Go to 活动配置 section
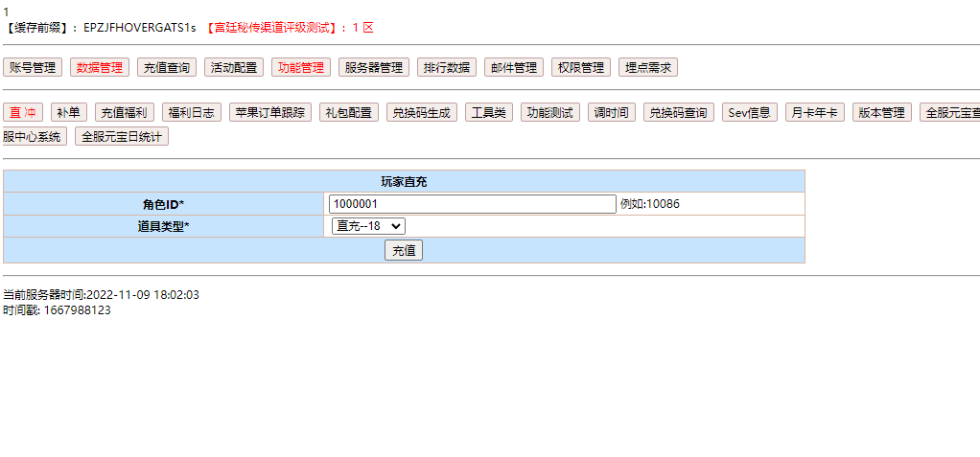 (233, 68)
